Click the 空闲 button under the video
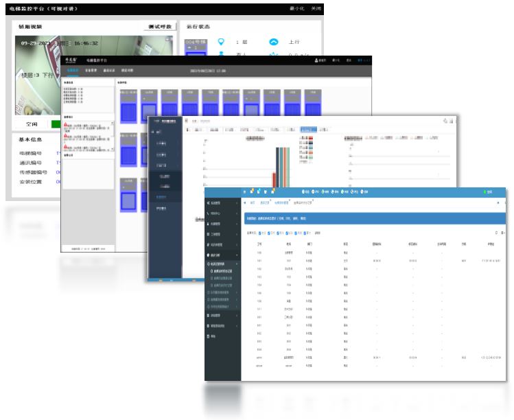This screenshot has height=420, width=514. [x=32, y=124]
